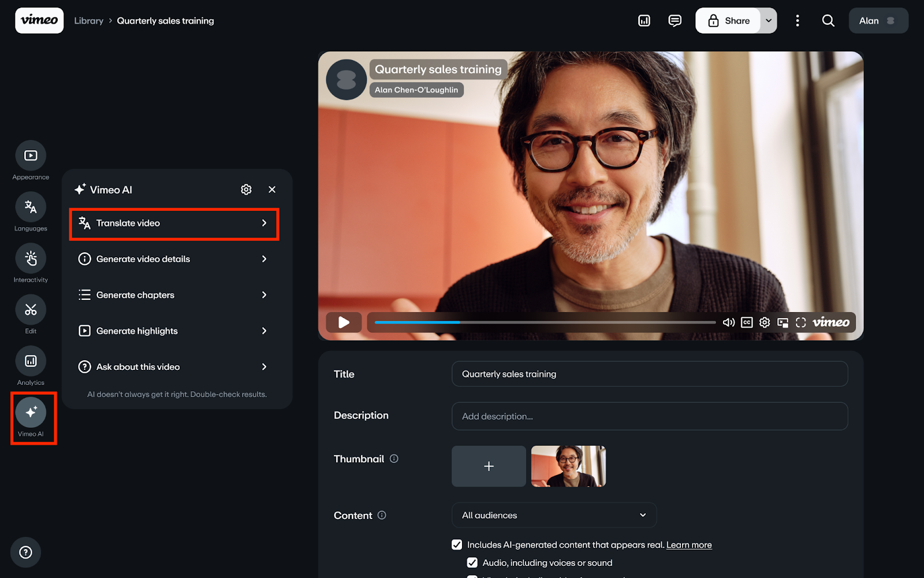This screenshot has width=924, height=578.
Task: Uncheck Includes AI-generated content checkbox
Action: (x=457, y=544)
